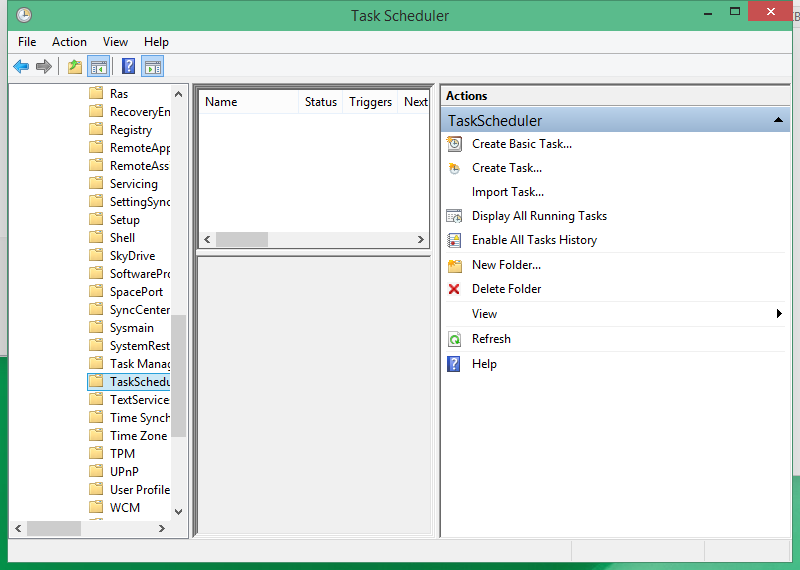Click the Create Task clock icon
800x570 pixels.
(x=454, y=168)
